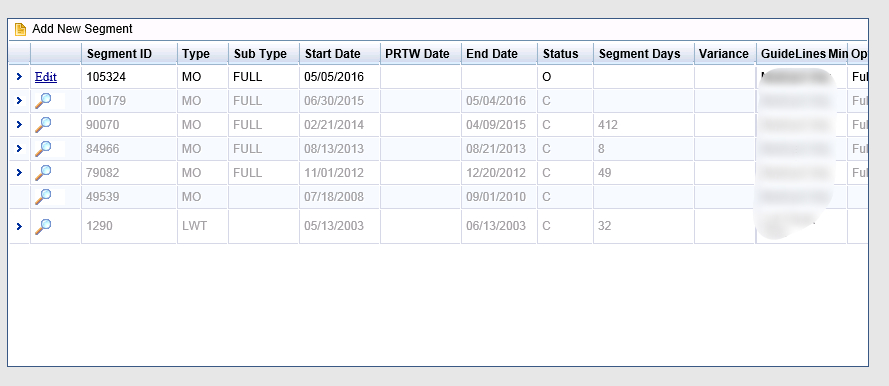Viewport: 889px width, 386px height.
Task: Click start date 11/01/2012
Action: (334, 172)
